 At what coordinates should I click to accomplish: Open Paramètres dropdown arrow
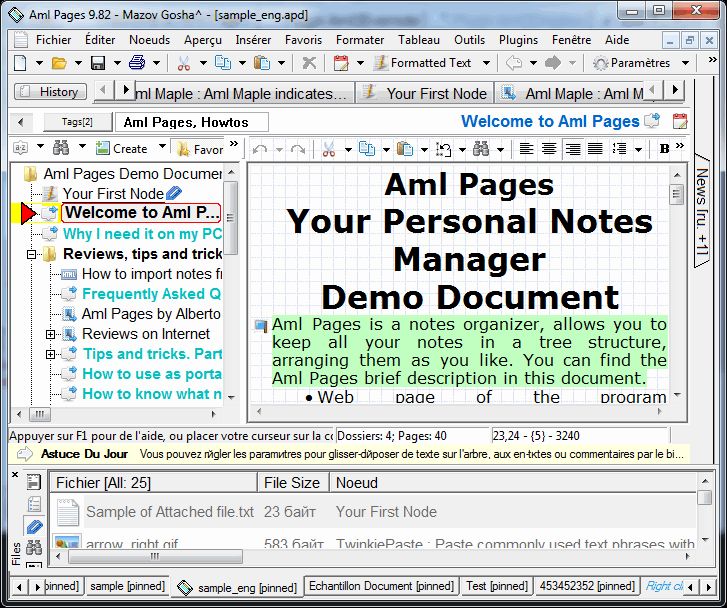(x=685, y=63)
